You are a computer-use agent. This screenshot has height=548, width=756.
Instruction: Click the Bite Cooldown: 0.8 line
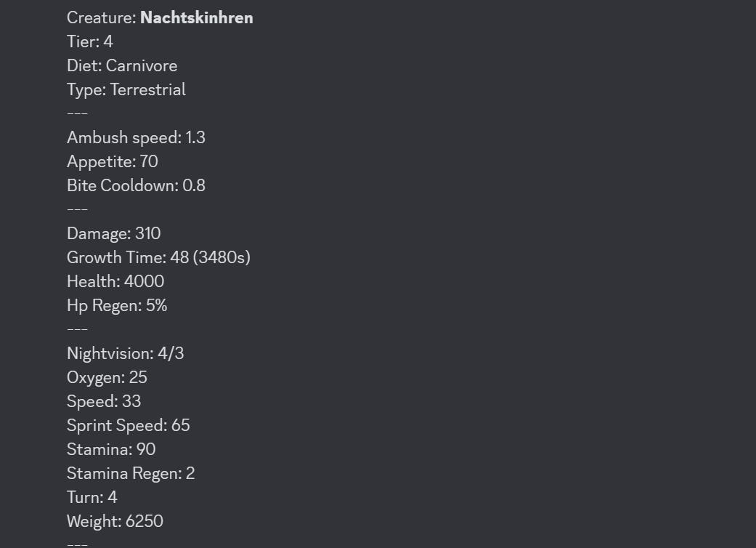click(x=136, y=185)
